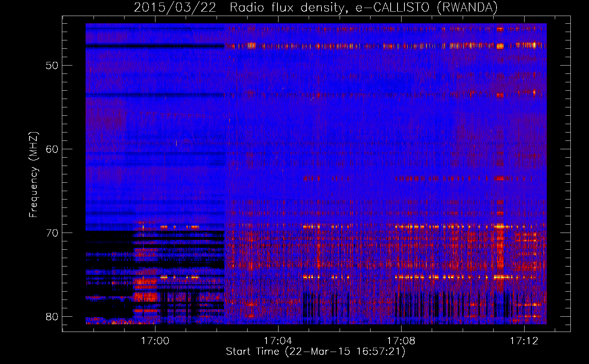Click the plot title "Radio flux density, e-CALLISTO (RWANDA)"
The image size is (589, 364).
364,7
